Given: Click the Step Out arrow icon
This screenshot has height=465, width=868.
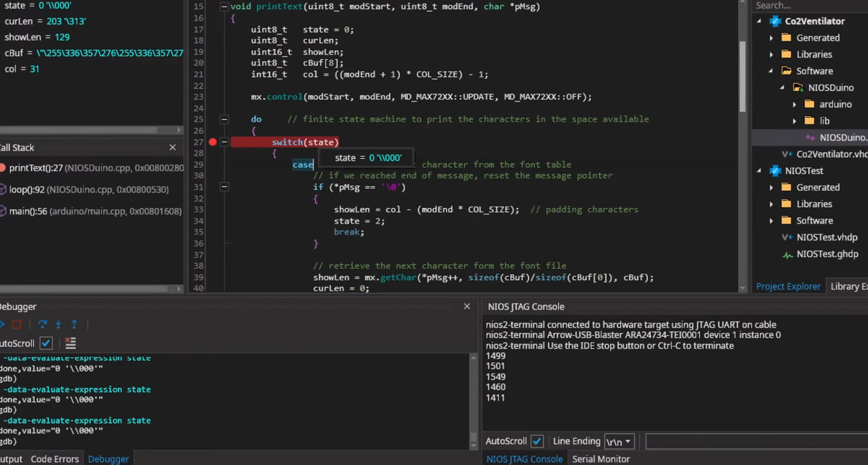Looking at the screenshot, I should point(74,325).
